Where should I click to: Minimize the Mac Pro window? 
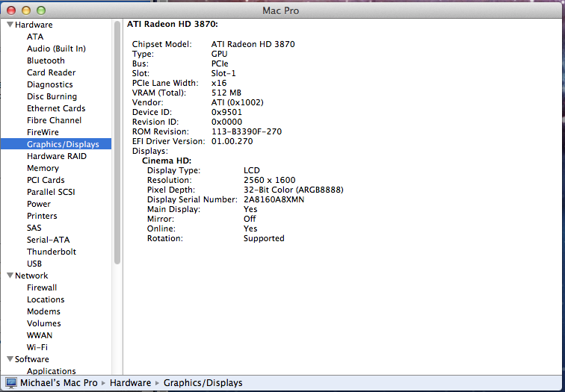pos(26,10)
